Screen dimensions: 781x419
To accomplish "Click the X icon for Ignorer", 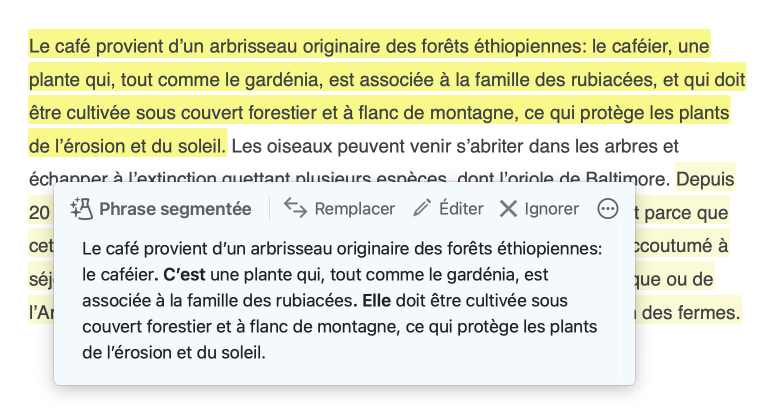I will 508,209.
